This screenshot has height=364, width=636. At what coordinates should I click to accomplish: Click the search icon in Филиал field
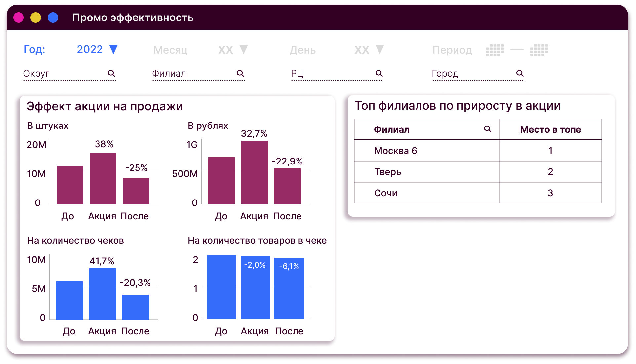pos(240,73)
